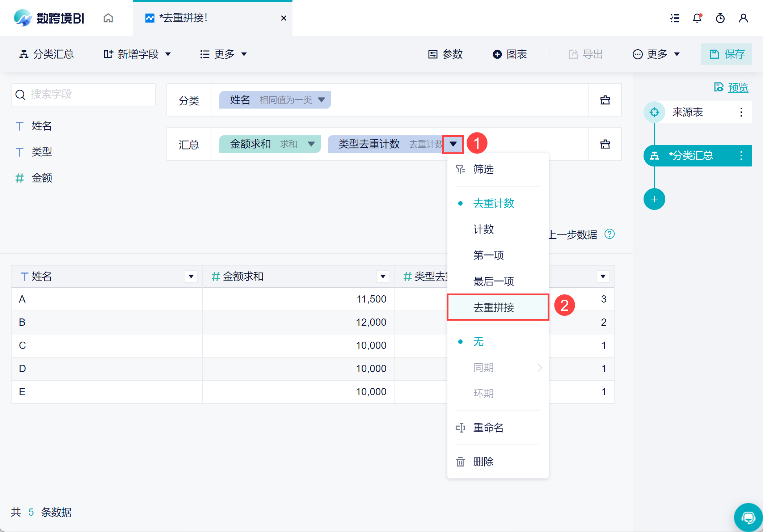Viewport: 763px width, 532px height.
Task: Click clear icon in 分类 row
Action: (x=605, y=100)
